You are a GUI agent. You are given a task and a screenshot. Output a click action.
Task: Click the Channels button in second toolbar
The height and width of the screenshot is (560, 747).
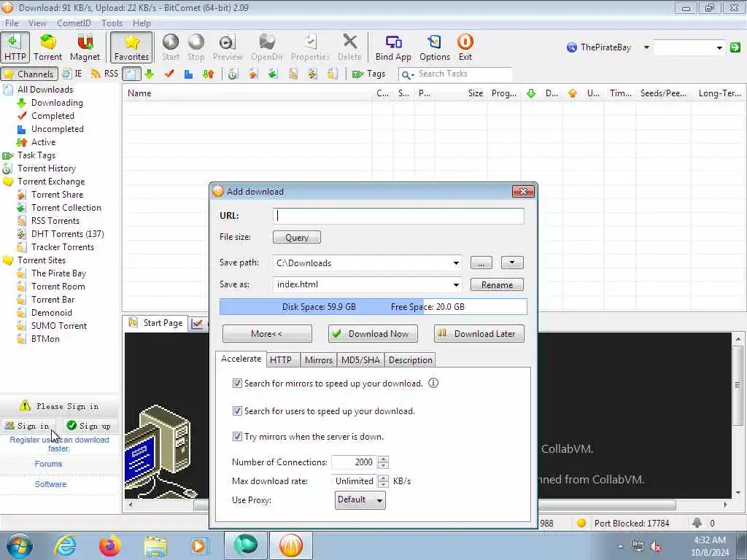point(29,74)
